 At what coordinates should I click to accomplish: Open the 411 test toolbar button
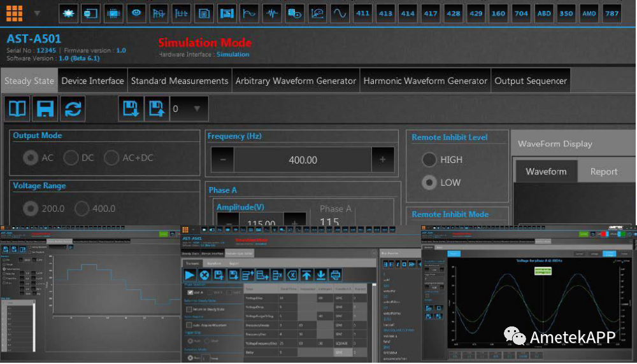pyautogui.click(x=363, y=13)
